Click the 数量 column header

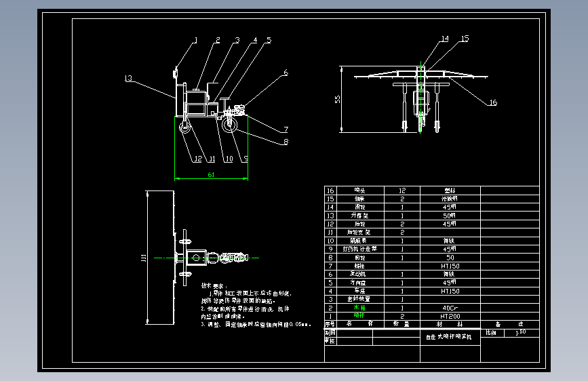[x=401, y=323]
